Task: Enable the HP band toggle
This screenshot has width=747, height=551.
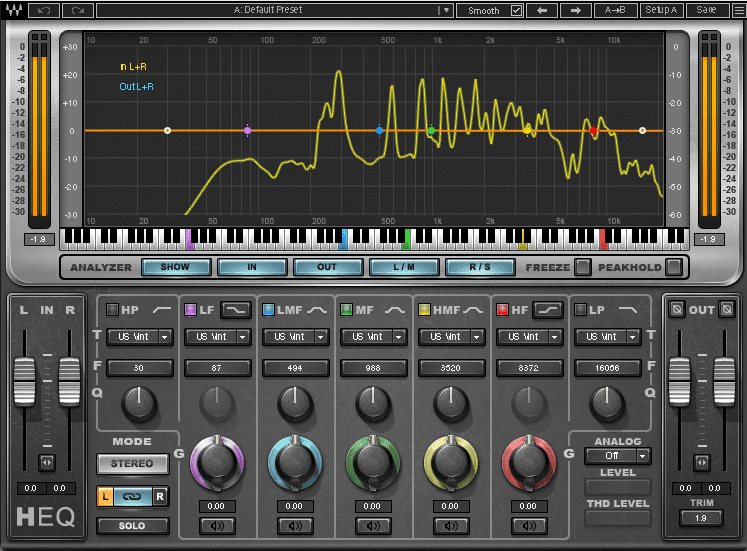Action: click(112, 310)
